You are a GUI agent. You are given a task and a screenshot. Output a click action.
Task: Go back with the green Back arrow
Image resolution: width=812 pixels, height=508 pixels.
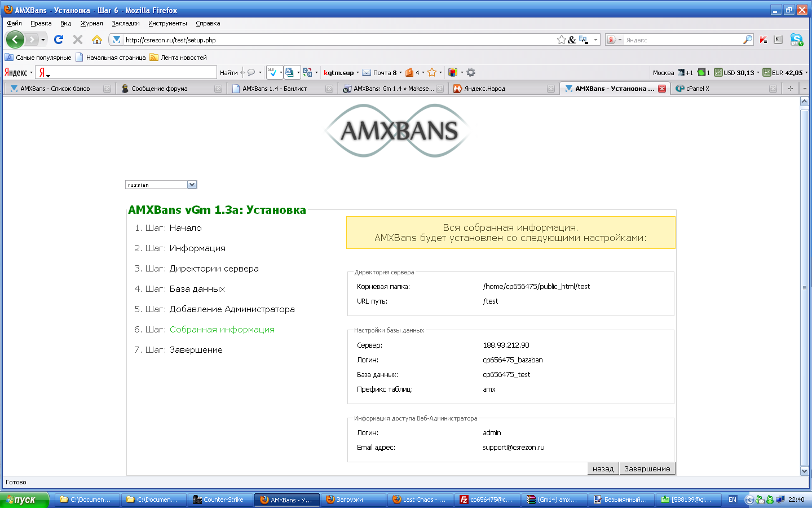tap(15, 40)
